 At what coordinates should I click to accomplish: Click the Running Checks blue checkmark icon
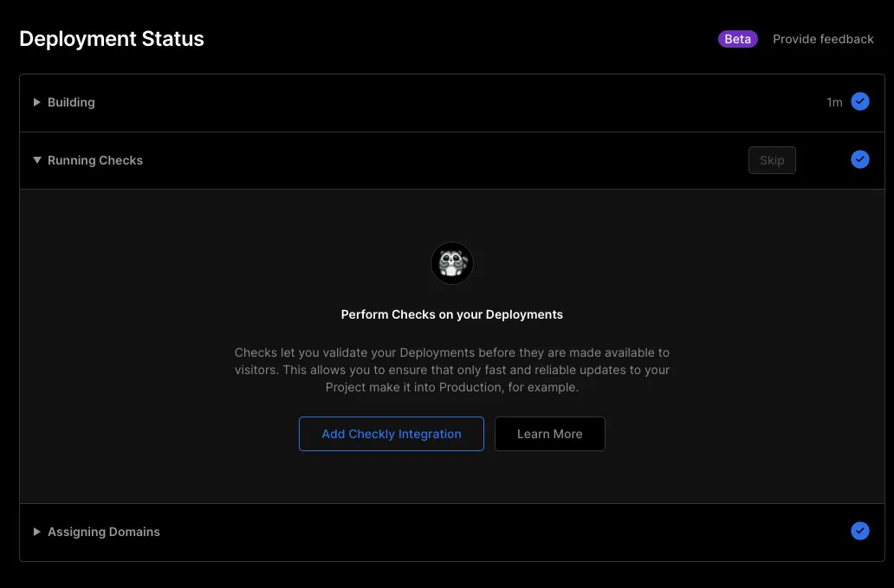859,159
